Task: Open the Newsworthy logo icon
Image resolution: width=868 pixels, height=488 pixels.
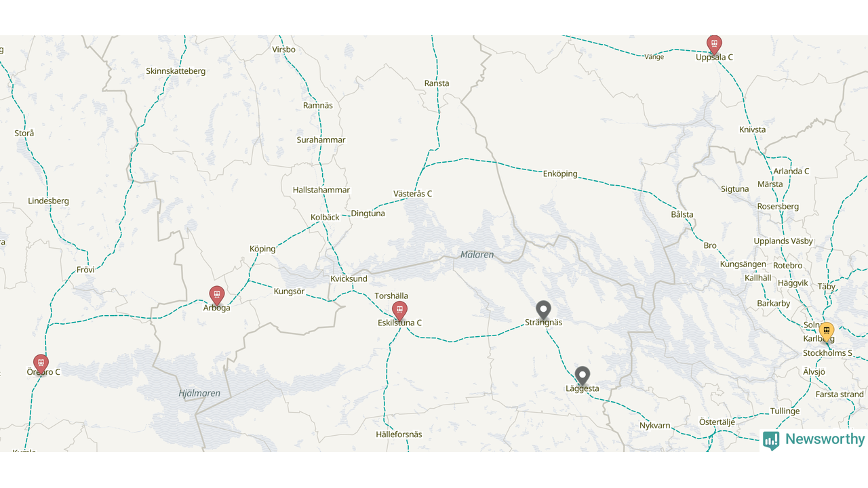Action: (x=771, y=441)
